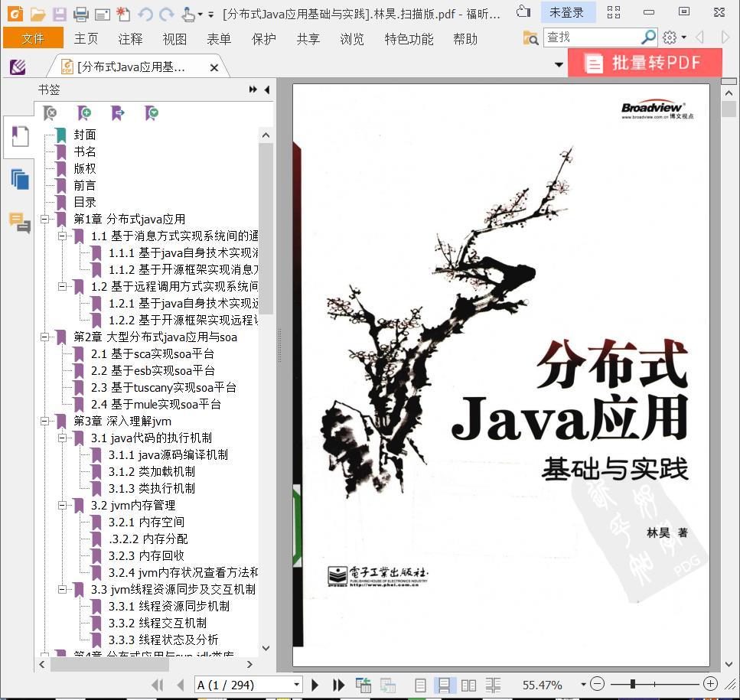The height and width of the screenshot is (700, 740).
Task: Close the 分布式Java应用基 document tab
Action: [x=214, y=67]
